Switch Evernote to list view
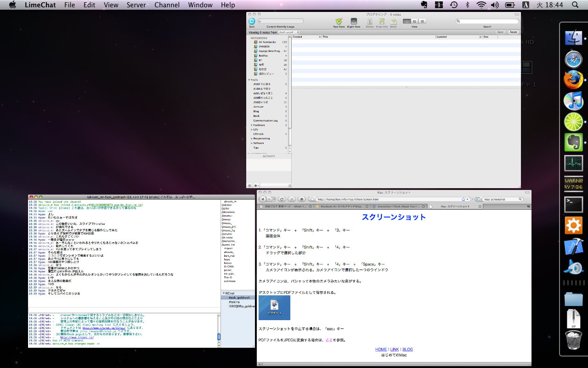 (x=407, y=21)
